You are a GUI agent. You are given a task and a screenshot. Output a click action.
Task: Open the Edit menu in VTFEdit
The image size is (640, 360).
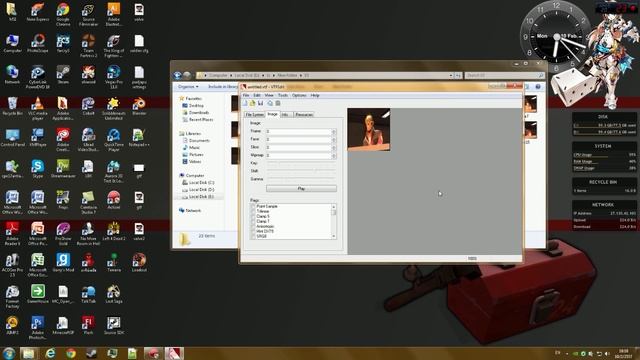click(x=257, y=96)
